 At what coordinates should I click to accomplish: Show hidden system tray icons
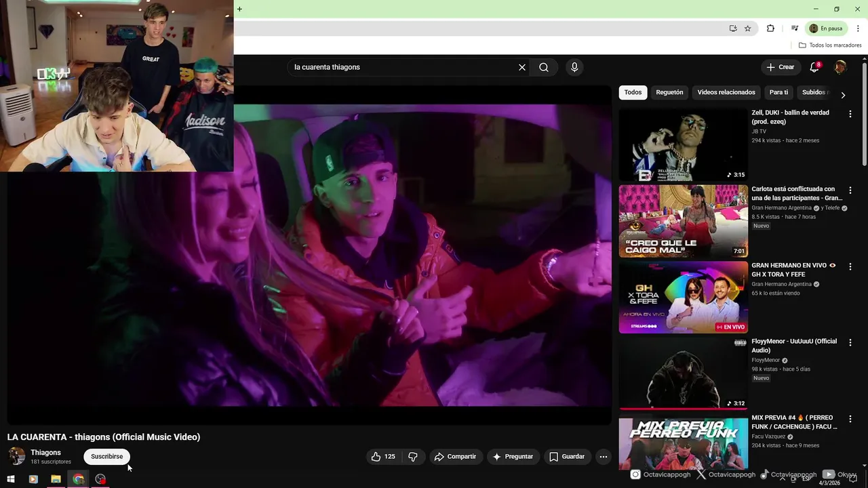tap(783, 478)
